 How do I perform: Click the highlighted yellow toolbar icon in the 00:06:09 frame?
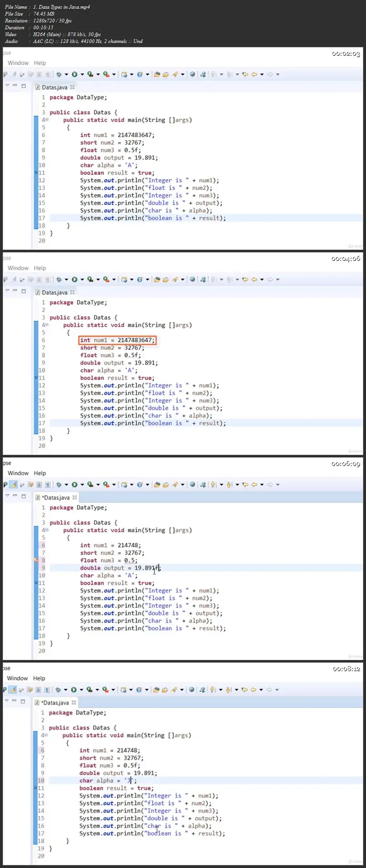point(14,484)
